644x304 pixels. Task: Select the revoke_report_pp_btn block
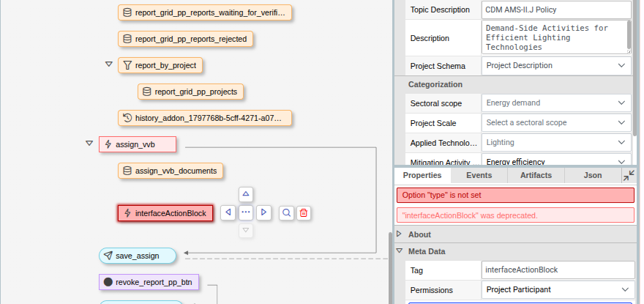(149, 282)
